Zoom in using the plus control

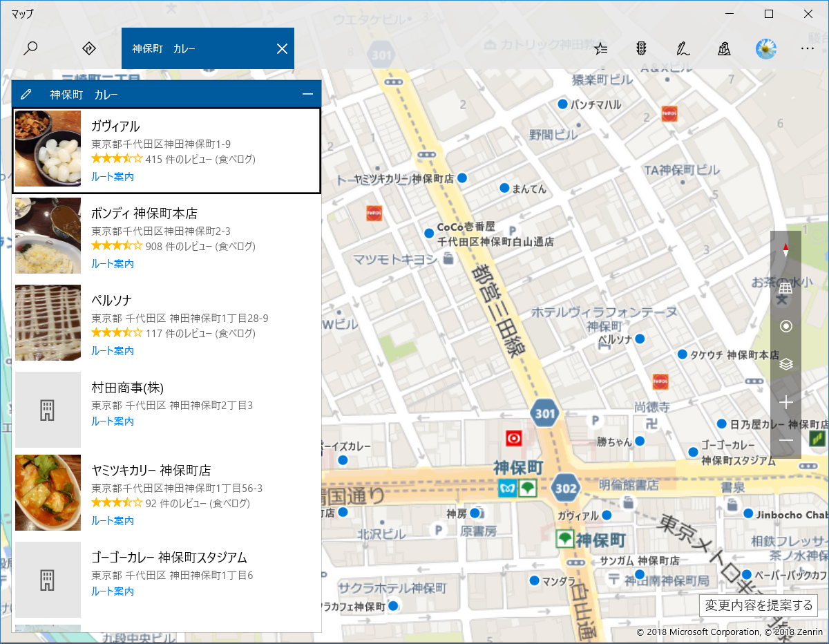point(785,401)
